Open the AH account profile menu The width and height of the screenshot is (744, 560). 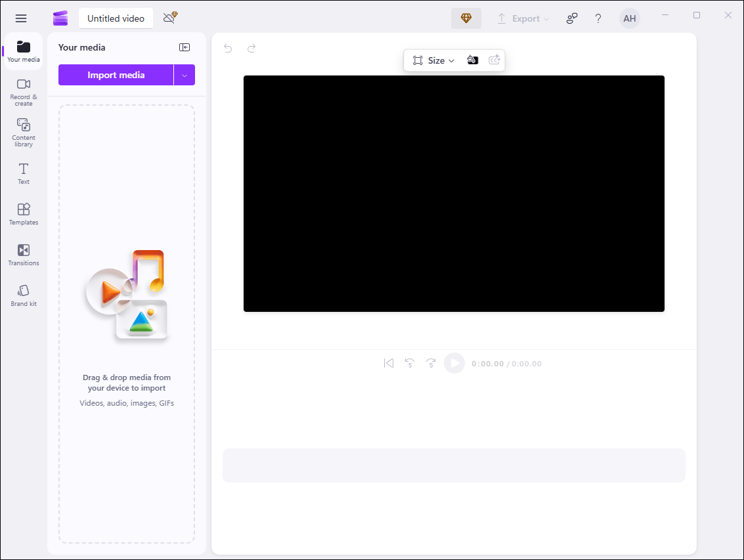(x=628, y=18)
